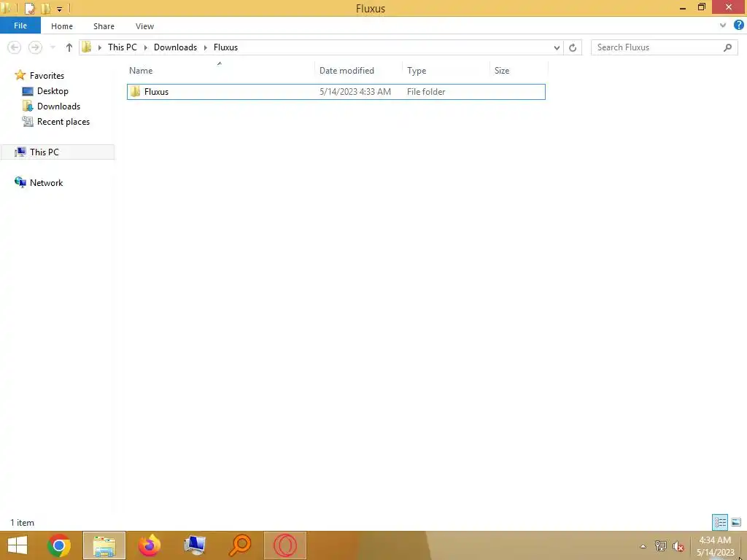Switch to Opera GX on taskbar

click(x=285, y=545)
